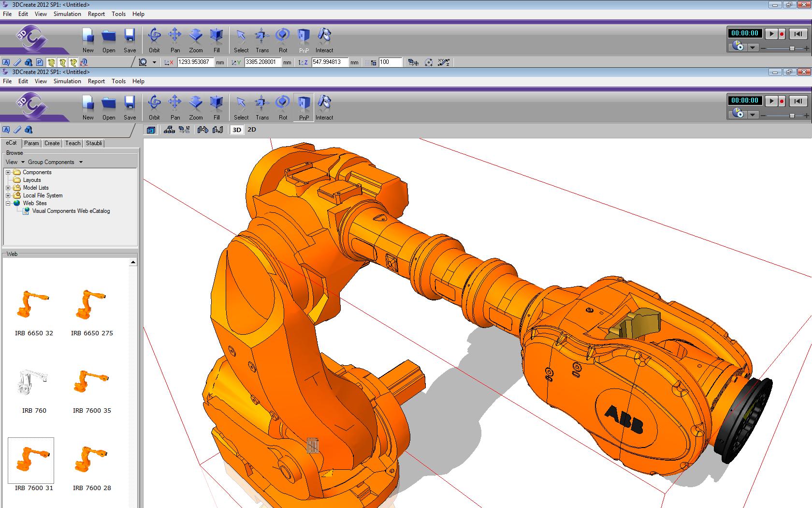Click target snap icon in back window
Viewport: 812px width, 508px height.
pyautogui.click(x=429, y=62)
